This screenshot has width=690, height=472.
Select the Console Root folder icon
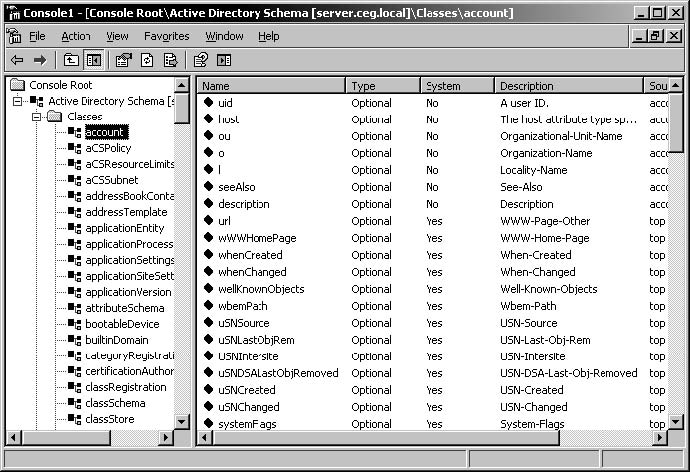click(17, 84)
